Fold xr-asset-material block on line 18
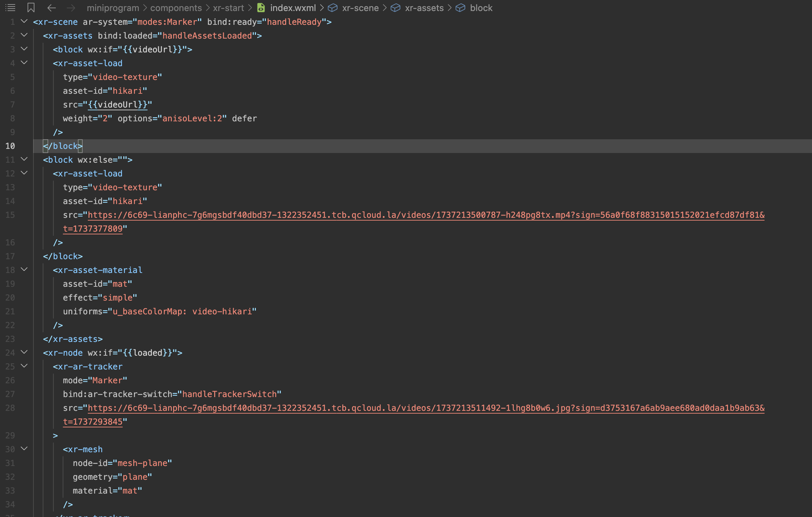This screenshot has width=812, height=517. click(x=24, y=270)
